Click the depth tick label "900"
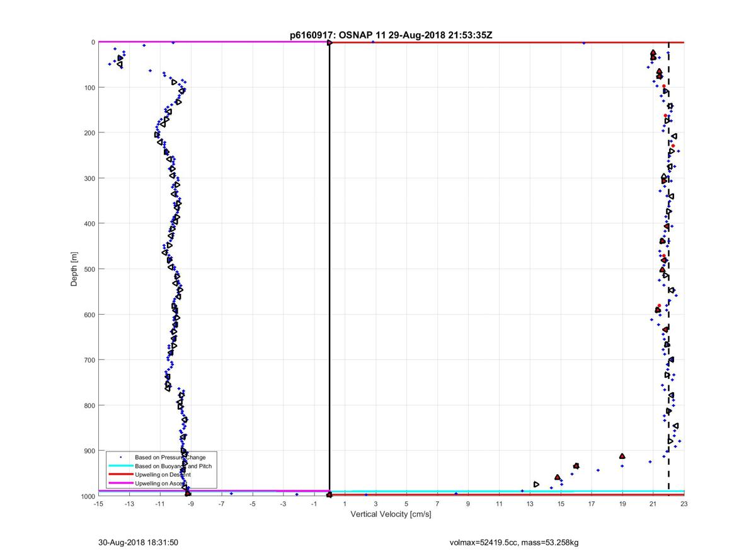756x558 pixels. 89,451
